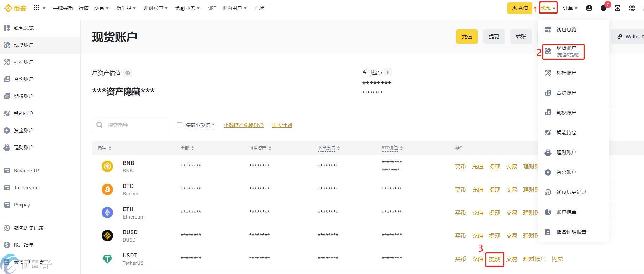Open the apps grid icon in header
644x274 pixels.
(x=37, y=8)
